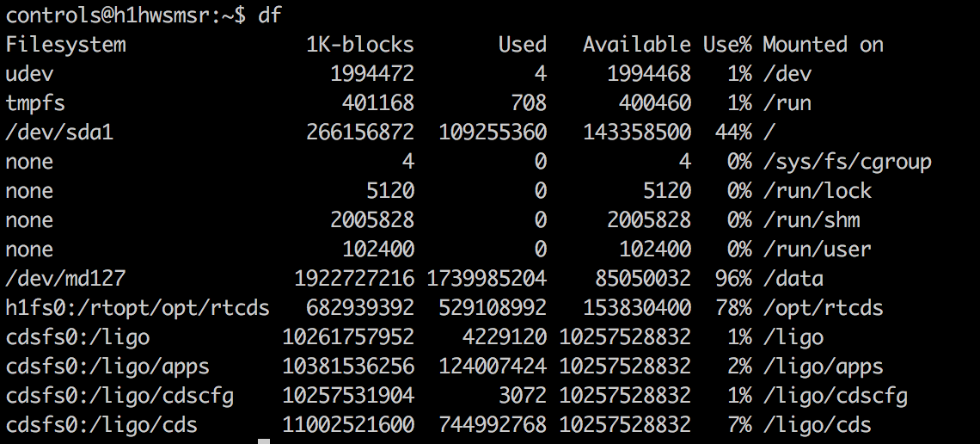980x444 pixels.
Task: Select the cdsfs0:/ligo/apps filesystem name
Action: point(107,367)
